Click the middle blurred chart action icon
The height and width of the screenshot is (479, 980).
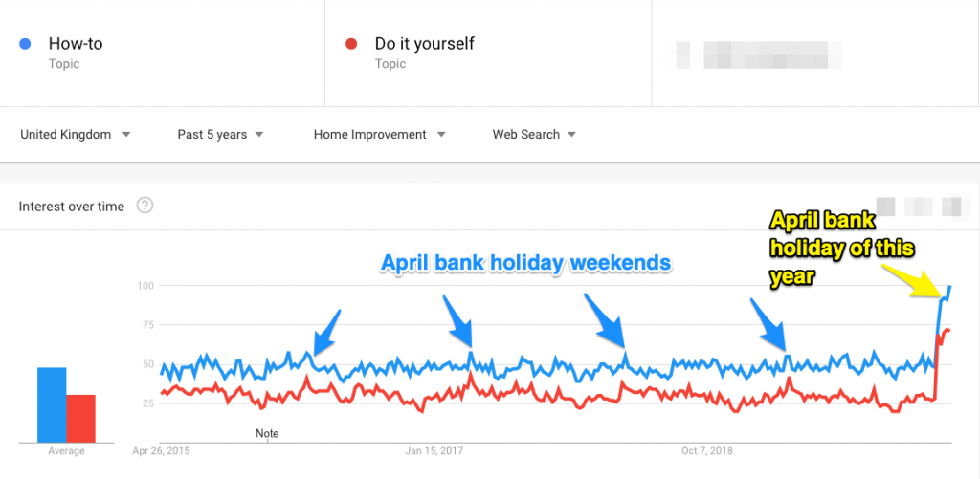[919, 207]
